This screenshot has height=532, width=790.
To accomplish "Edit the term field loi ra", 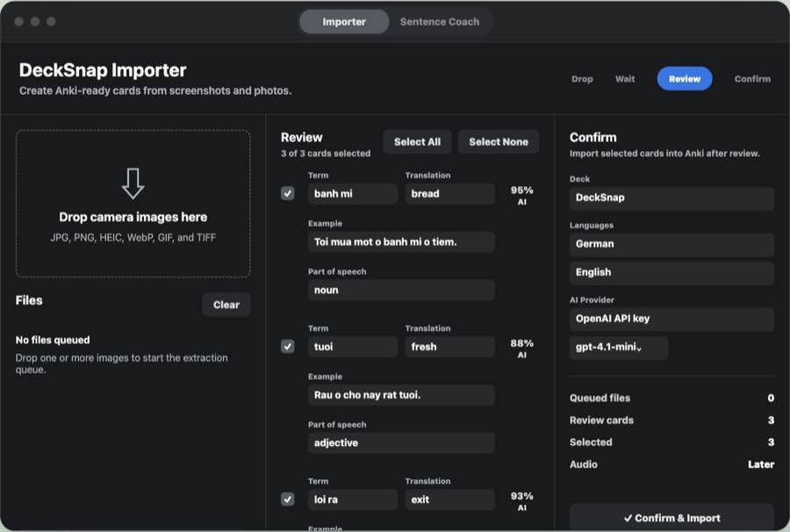I will click(353, 500).
